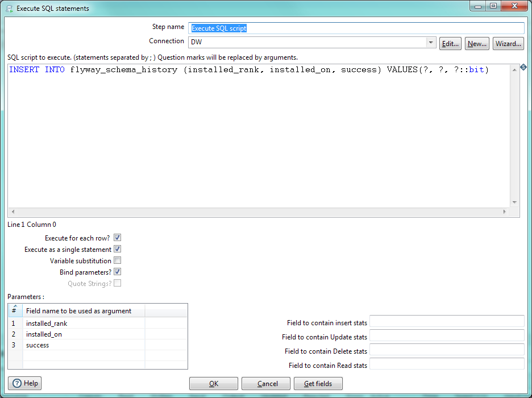Click the Field to contain Read stats box

pos(446,365)
